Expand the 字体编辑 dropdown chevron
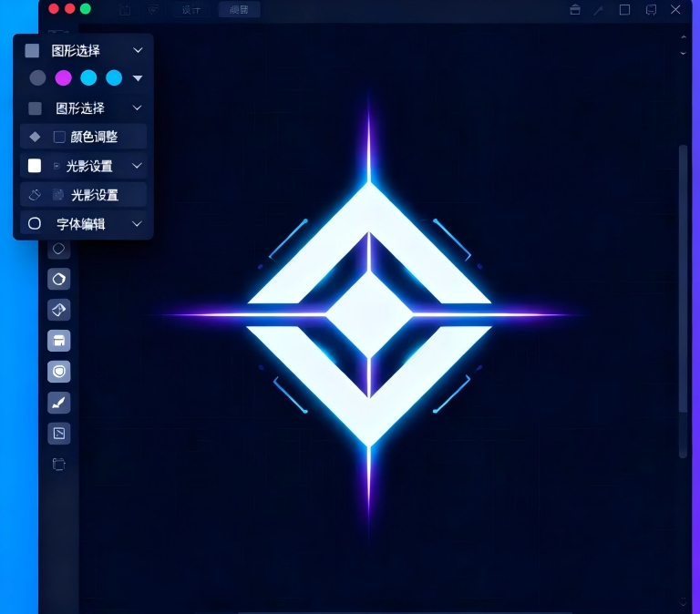 coord(138,223)
